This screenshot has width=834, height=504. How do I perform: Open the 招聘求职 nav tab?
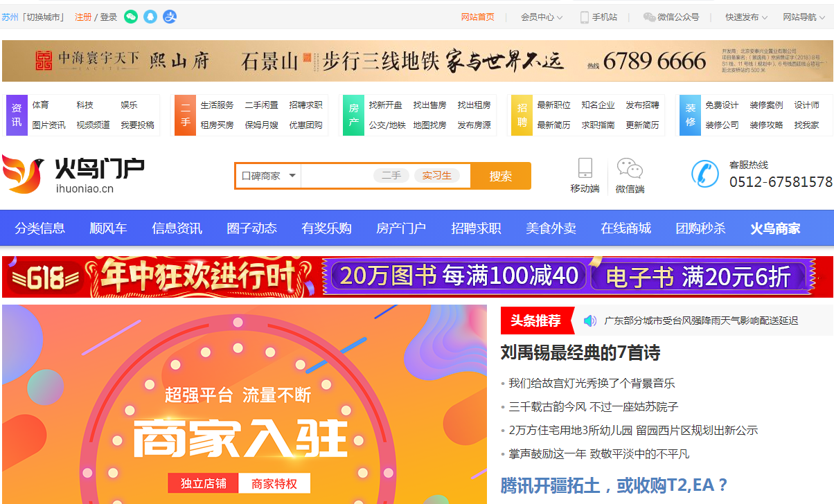tap(476, 228)
